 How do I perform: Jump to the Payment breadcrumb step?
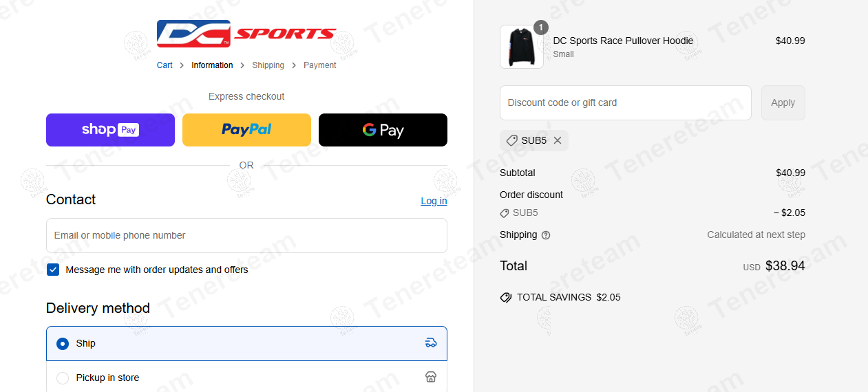pyautogui.click(x=320, y=65)
